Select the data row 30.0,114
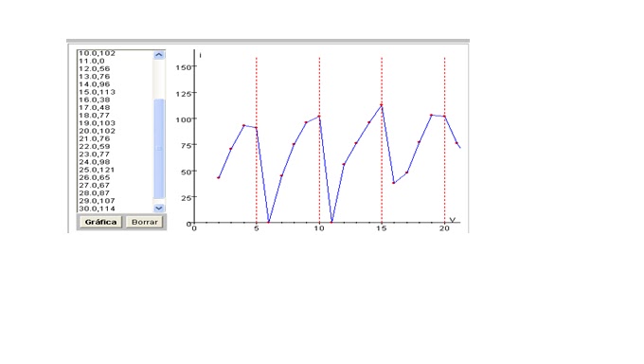The image size is (644, 364). pyautogui.click(x=97, y=209)
